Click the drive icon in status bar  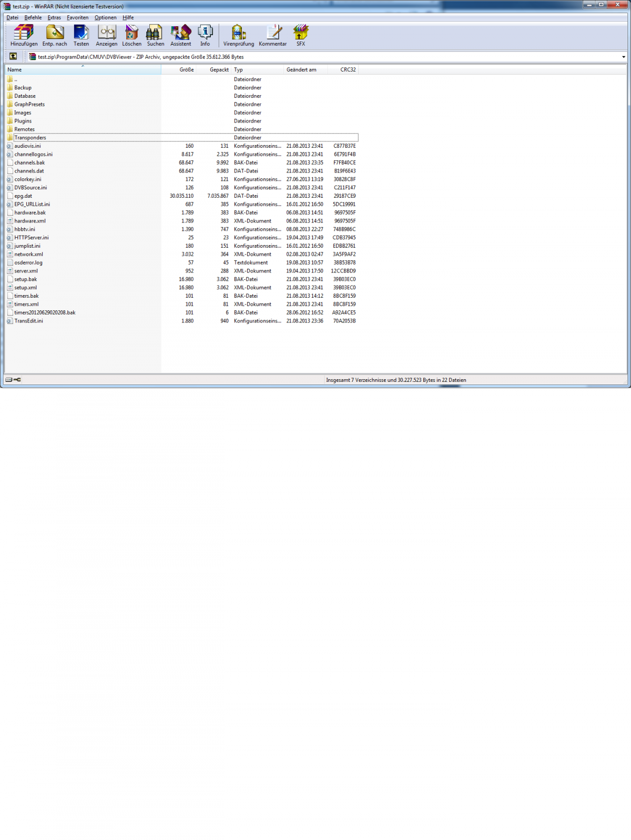click(x=8, y=379)
